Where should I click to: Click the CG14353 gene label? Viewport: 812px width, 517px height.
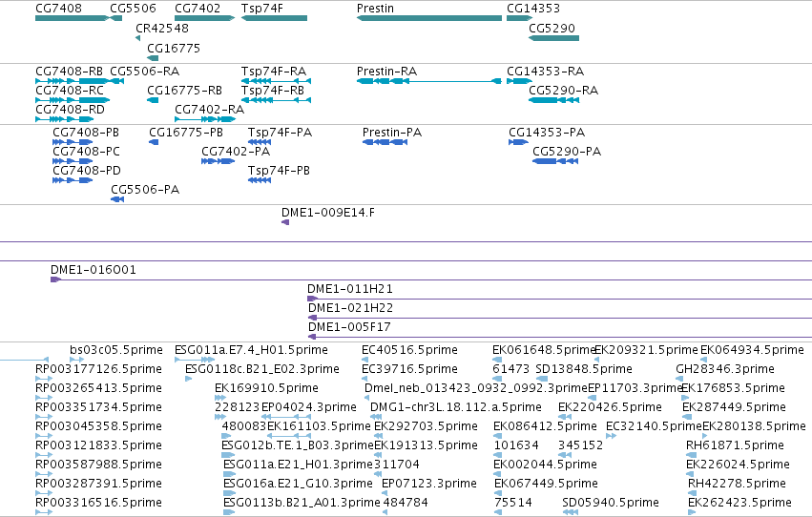(532, 9)
